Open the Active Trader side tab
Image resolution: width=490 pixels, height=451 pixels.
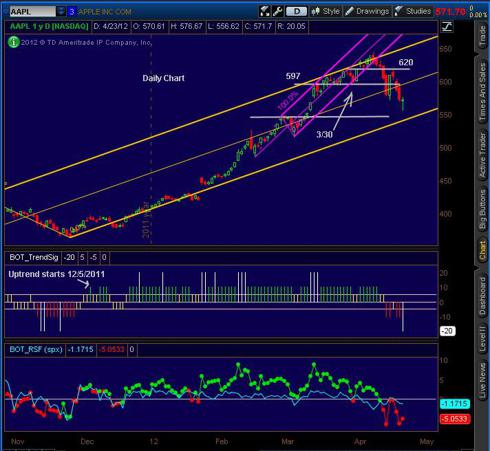483,155
